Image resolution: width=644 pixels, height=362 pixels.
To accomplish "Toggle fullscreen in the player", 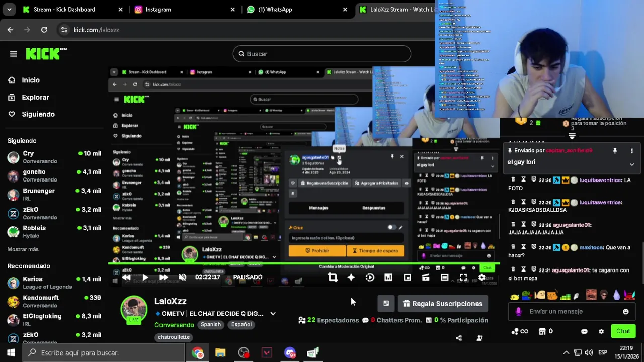I will [x=463, y=277].
